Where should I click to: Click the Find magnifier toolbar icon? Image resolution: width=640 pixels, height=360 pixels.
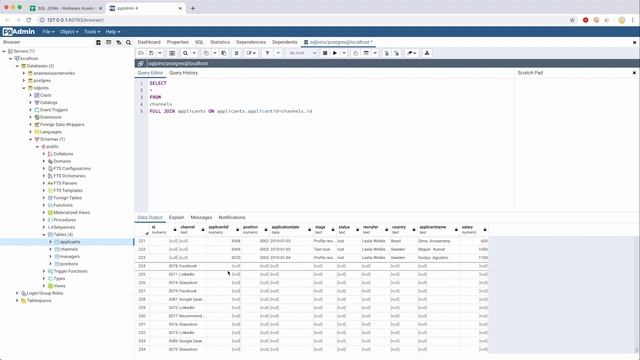click(185, 53)
